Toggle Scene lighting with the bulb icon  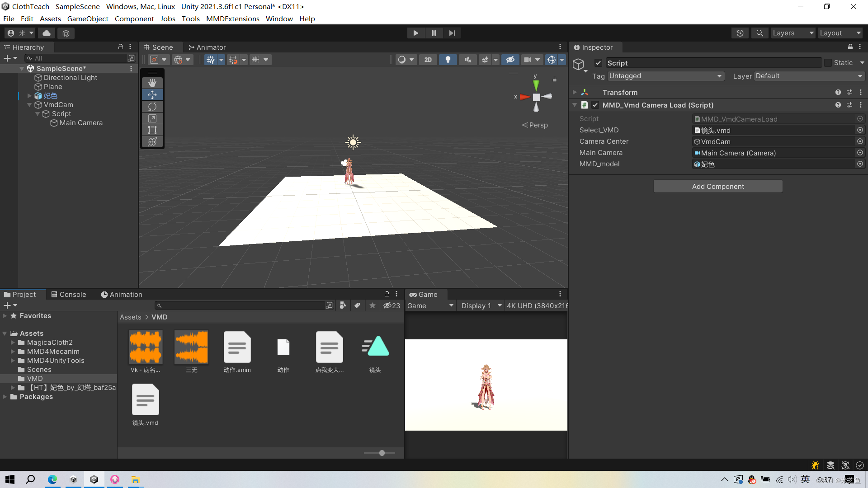(448, 60)
